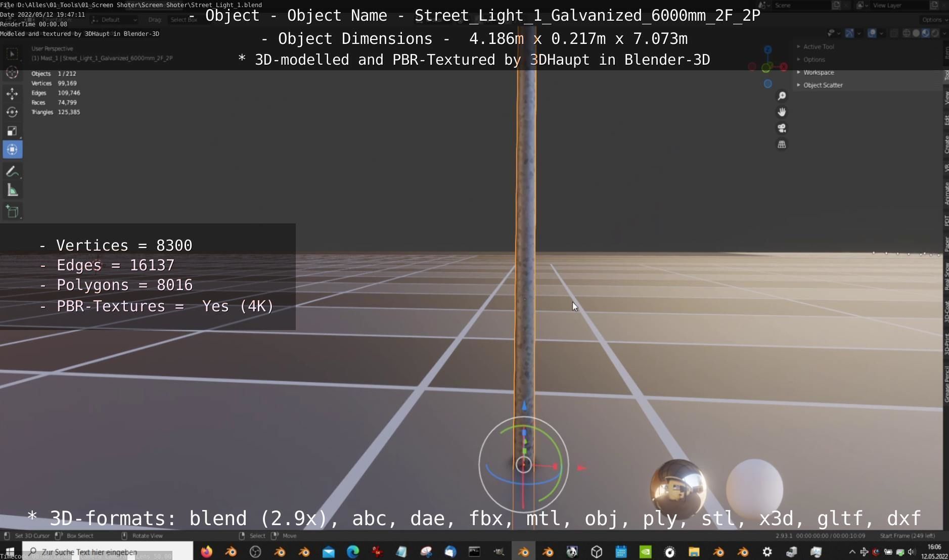Activate the 3D Cursor tool
The height and width of the screenshot is (560, 949).
coord(13,73)
